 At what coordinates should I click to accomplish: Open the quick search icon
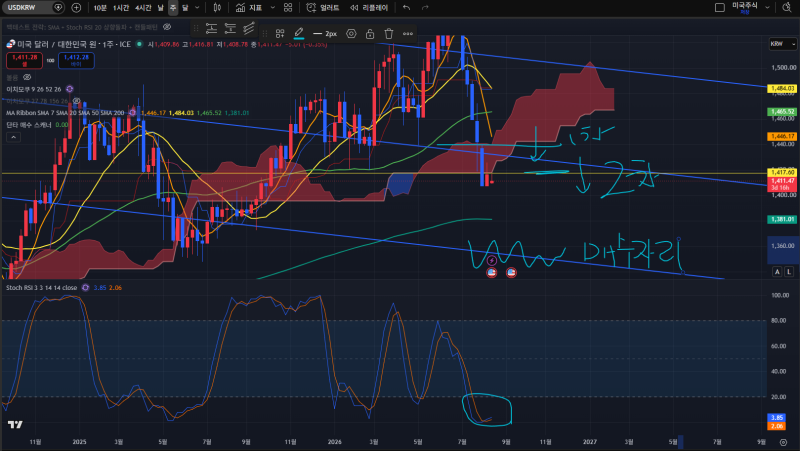787,8
